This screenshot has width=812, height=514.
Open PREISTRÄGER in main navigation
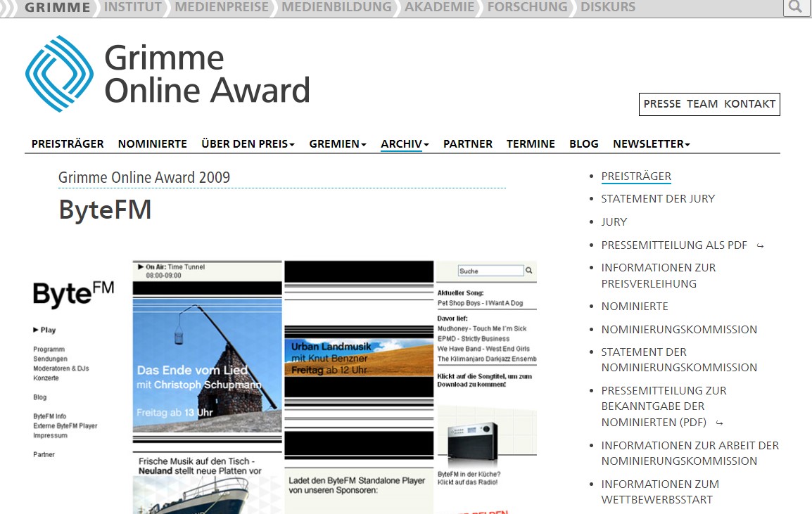click(68, 144)
